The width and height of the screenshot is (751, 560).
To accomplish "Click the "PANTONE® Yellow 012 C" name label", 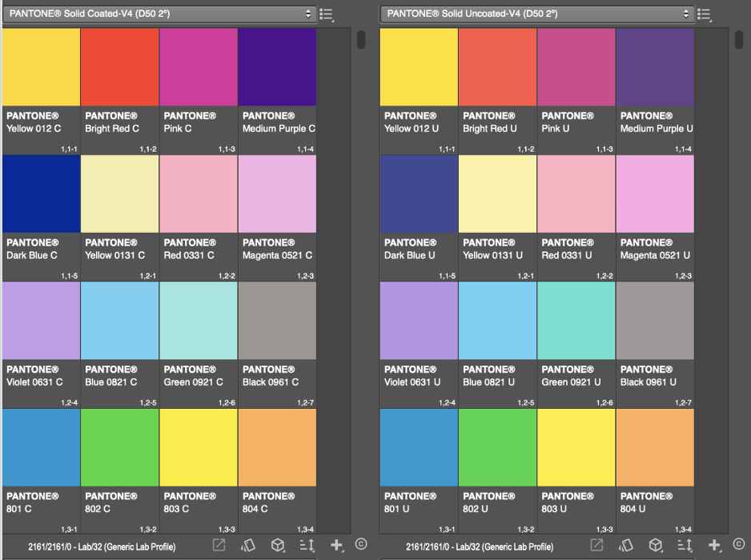I will [34, 122].
